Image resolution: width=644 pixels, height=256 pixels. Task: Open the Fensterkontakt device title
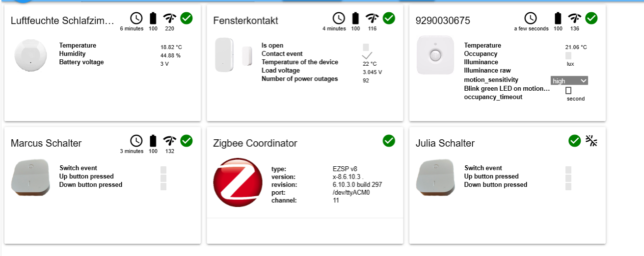pos(245,21)
